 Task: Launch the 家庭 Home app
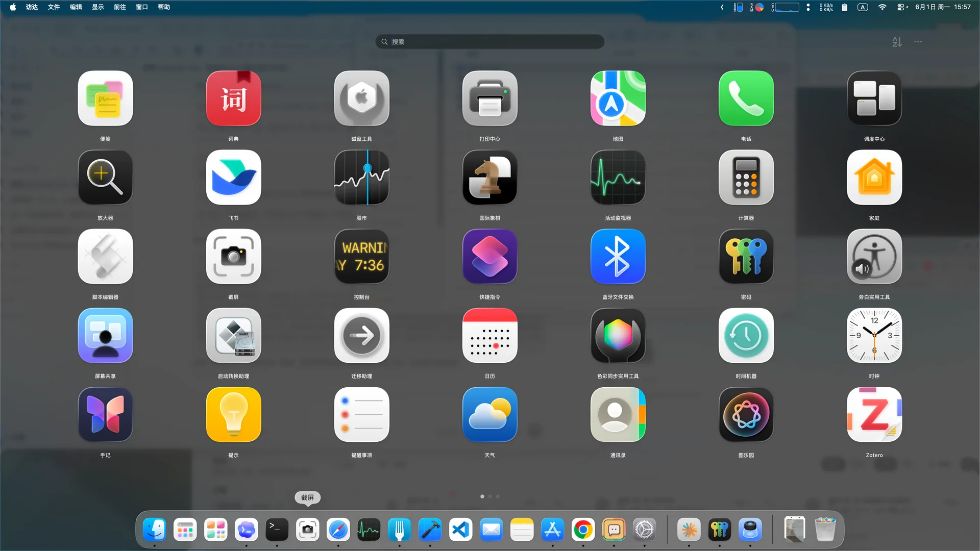[x=874, y=178]
